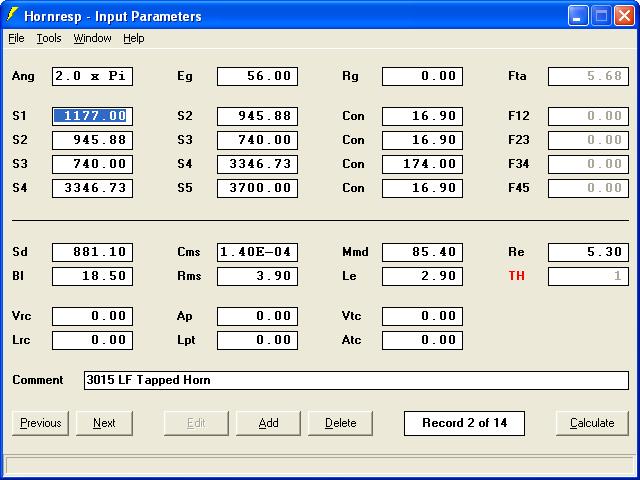Click the F12 field
This screenshot has height=480, width=640.
click(x=588, y=116)
